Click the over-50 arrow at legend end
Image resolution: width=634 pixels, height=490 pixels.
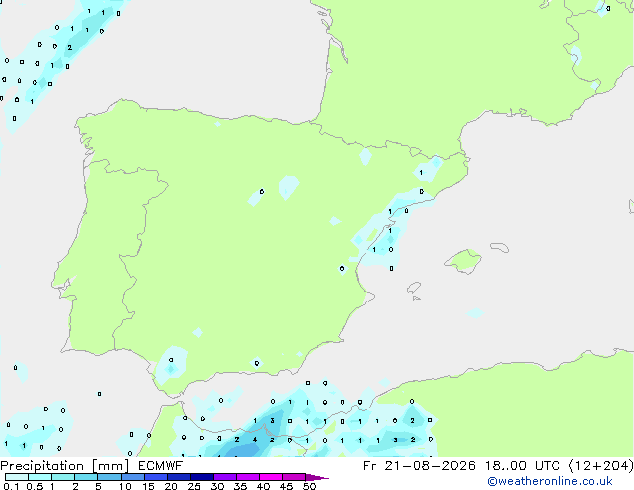317,477
